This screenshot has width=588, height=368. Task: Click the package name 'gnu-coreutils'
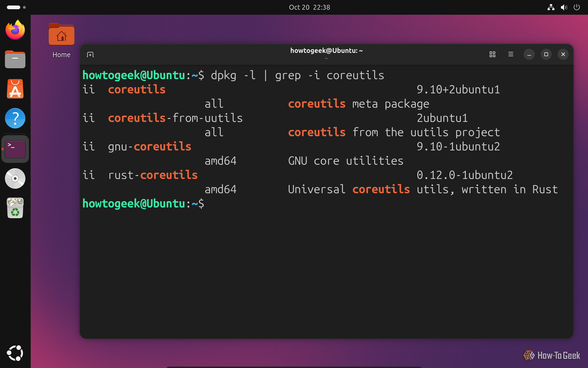coord(150,147)
